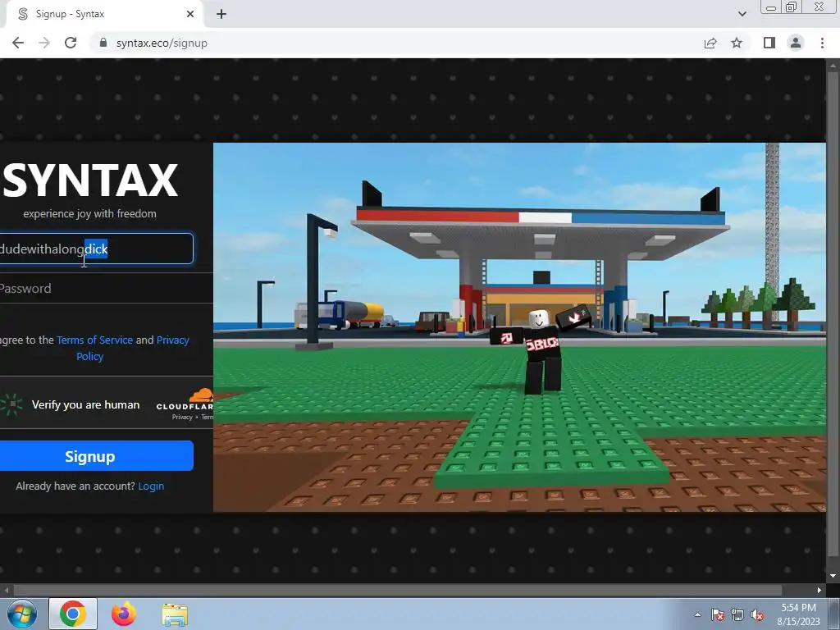Click the Cloudflare logo
Image resolution: width=840 pixels, height=630 pixels.
(x=185, y=400)
